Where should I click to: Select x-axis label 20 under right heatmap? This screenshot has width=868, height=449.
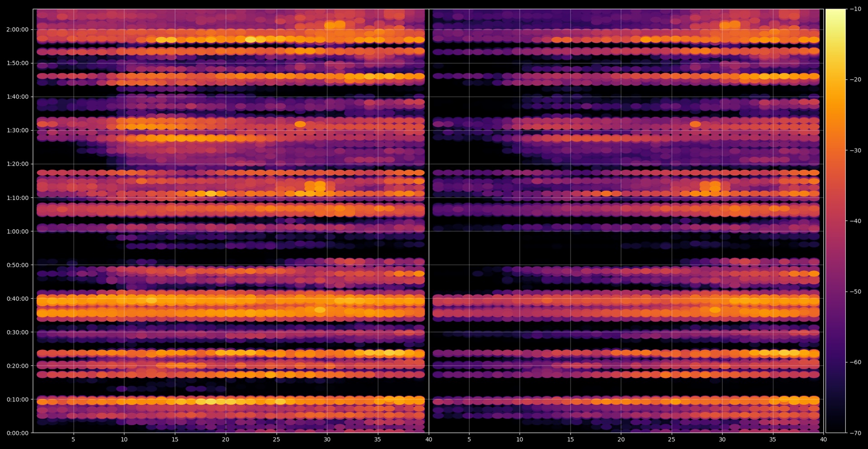pyautogui.click(x=621, y=440)
